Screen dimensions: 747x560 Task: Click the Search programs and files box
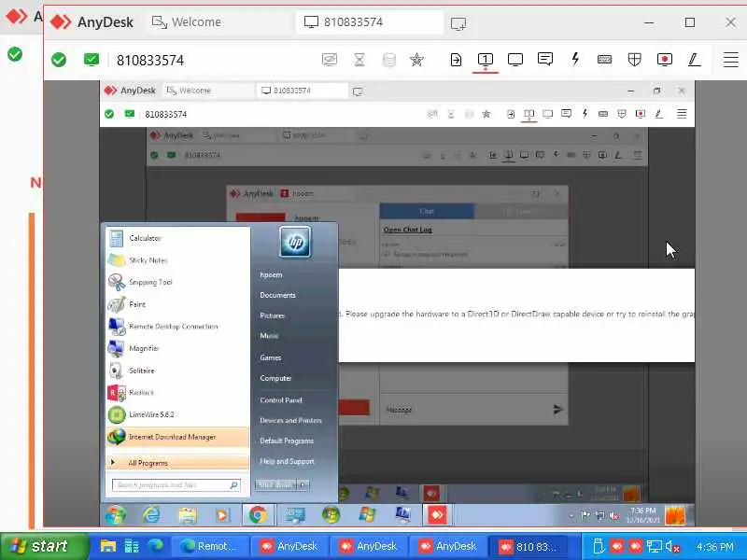point(176,485)
